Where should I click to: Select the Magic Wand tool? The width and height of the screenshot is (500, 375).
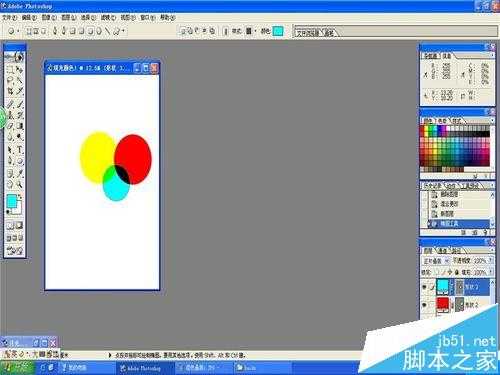pos(19,80)
